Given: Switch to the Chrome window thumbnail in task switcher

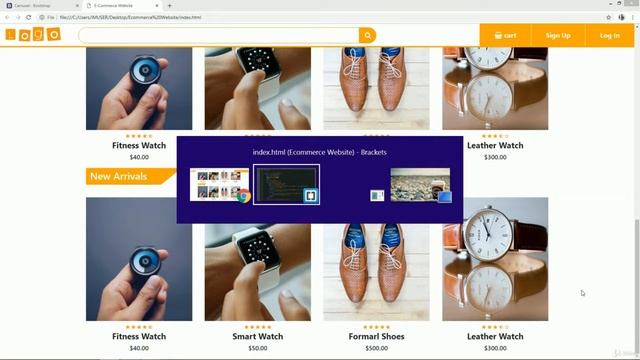Looking at the screenshot, I should pos(219,184).
